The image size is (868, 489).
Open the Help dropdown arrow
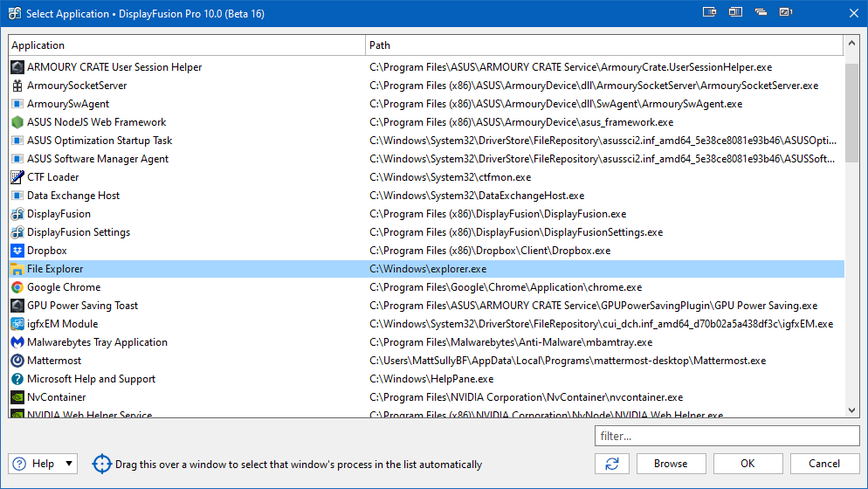pyautogui.click(x=69, y=464)
